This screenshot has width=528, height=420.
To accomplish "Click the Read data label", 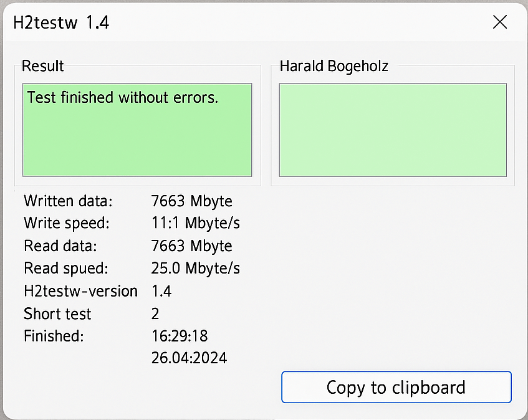I will click(60, 246).
